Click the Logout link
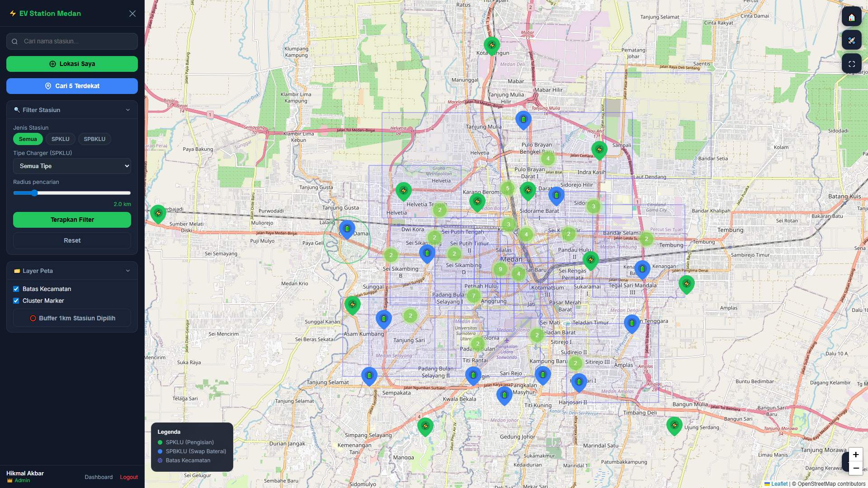Image resolution: width=868 pixels, height=488 pixels. click(x=129, y=477)
